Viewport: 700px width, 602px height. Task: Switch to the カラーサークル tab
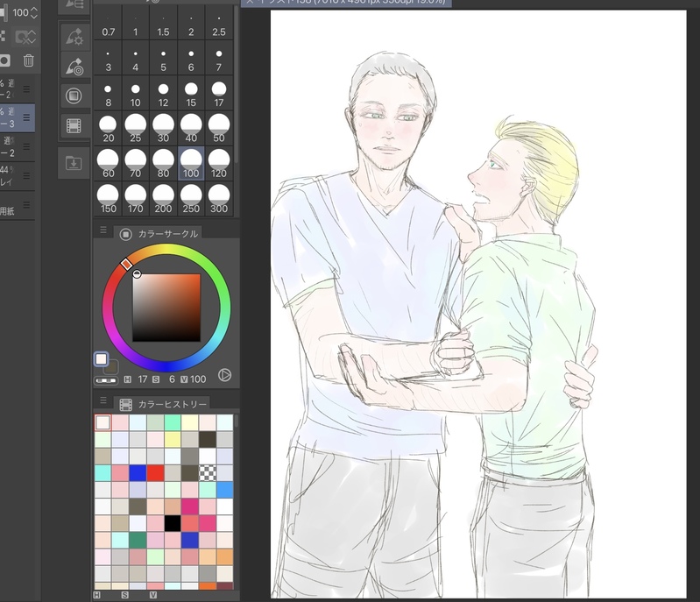[159, 234]
